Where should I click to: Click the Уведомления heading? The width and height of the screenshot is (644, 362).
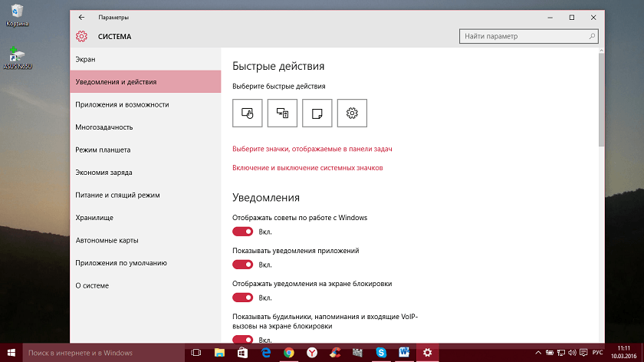coord(266,198)
